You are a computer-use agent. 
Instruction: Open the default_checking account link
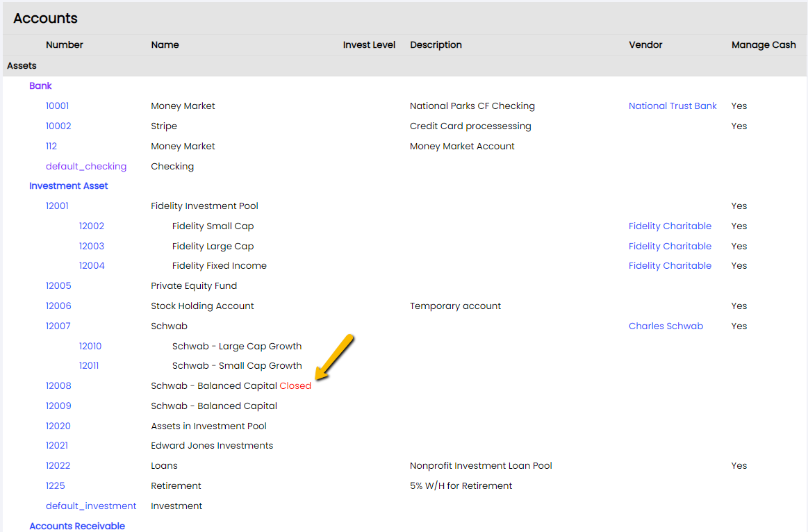coord(86,167)
